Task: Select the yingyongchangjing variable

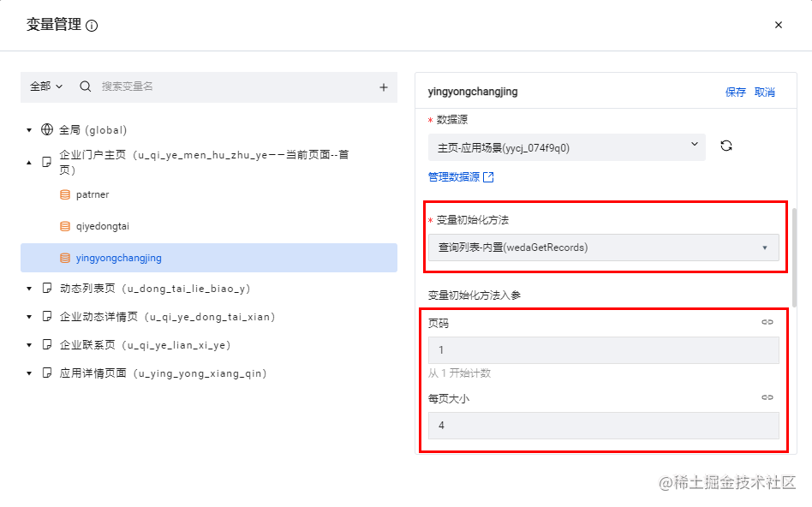Action: click(x=209, y=258)
